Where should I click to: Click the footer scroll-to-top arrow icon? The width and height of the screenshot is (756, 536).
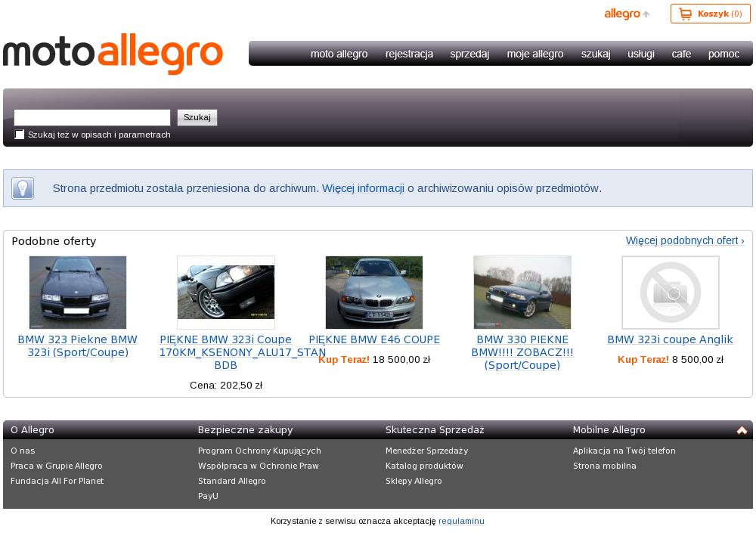(x=742, y=430)
